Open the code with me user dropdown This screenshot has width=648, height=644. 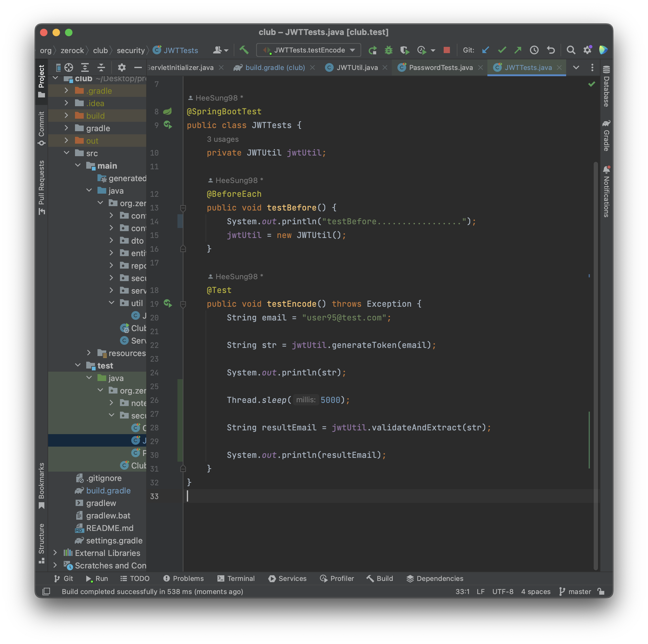[221, 50]
